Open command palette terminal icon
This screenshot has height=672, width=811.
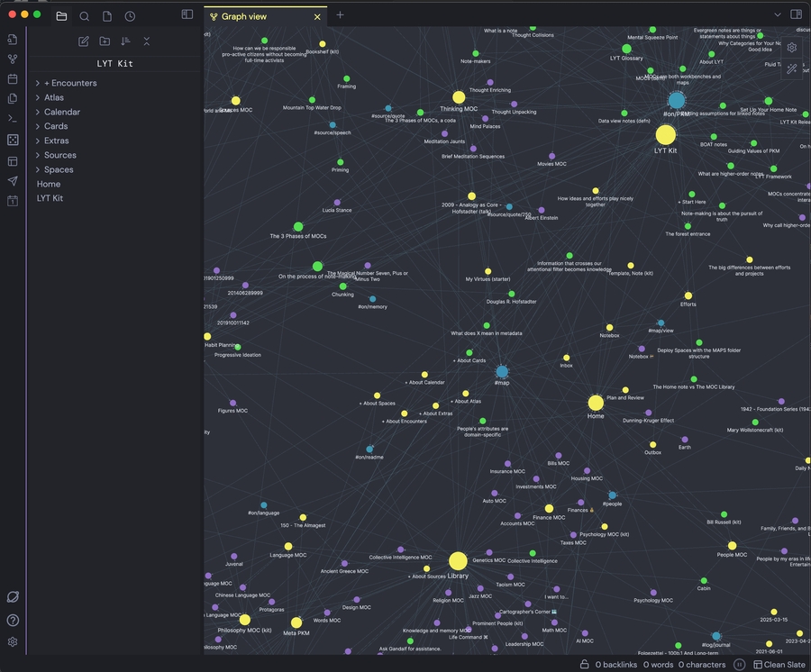pos(13,118)
